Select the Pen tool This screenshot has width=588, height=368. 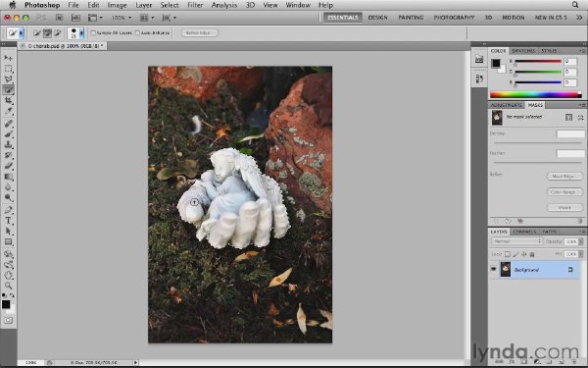point(8,210)
